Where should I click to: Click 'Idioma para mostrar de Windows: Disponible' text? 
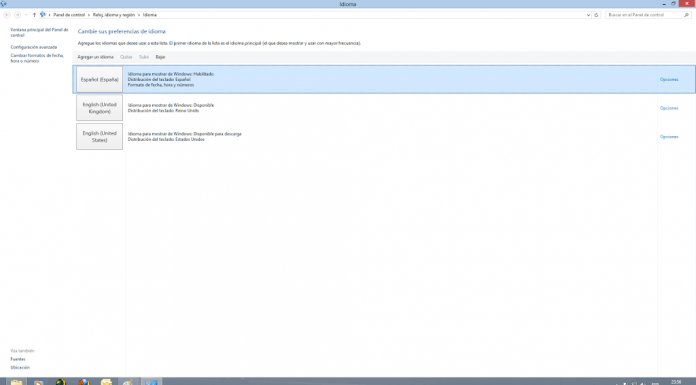point(171,105)
